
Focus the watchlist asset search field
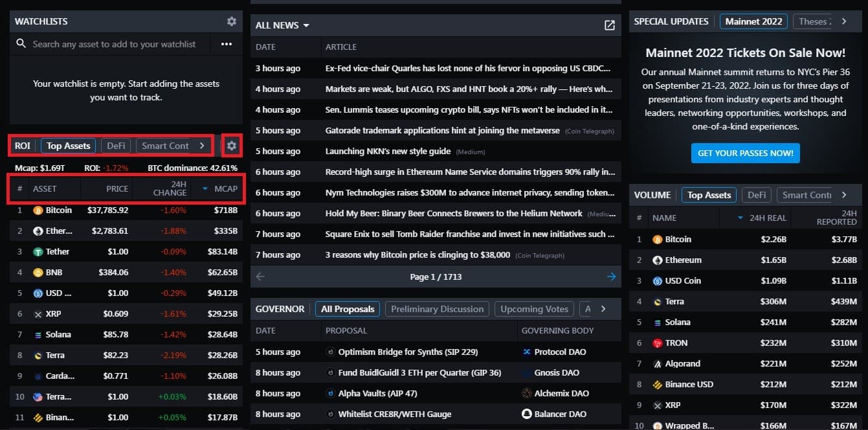coord(114,44)
